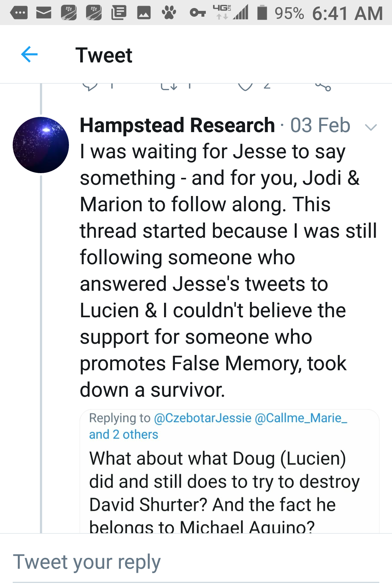Tap the paw print notification icon
Image resolution: width=392 pixels, height=588 pixels.
point(169,13)
